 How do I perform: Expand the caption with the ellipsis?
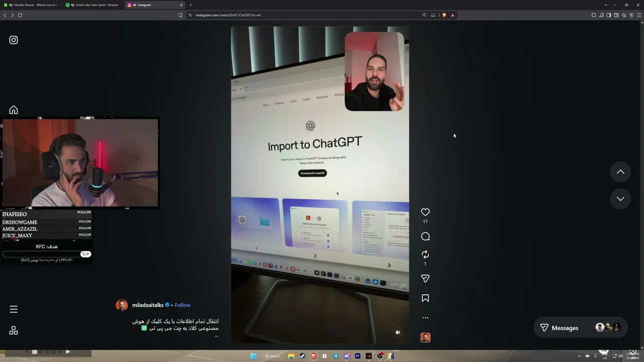tap(217, 336)
